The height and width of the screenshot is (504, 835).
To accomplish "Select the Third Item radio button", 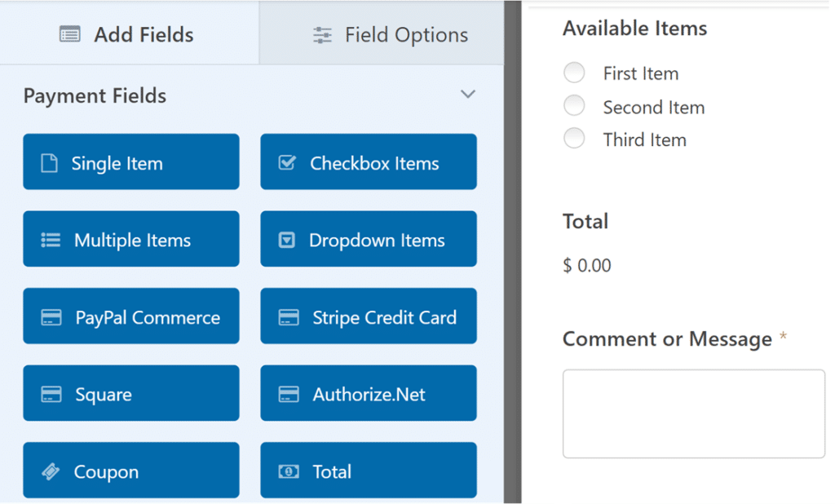I will pyautogui.click(x=574, y=139).
